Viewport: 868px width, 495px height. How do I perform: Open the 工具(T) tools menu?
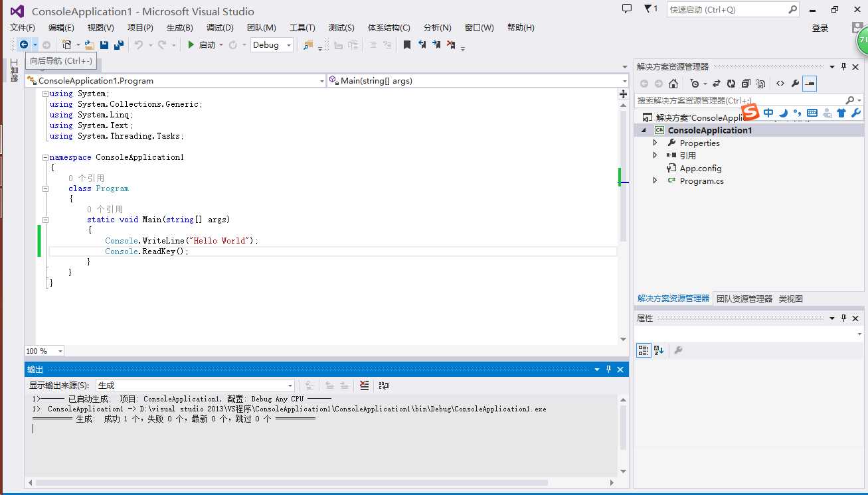pos(302,27)
